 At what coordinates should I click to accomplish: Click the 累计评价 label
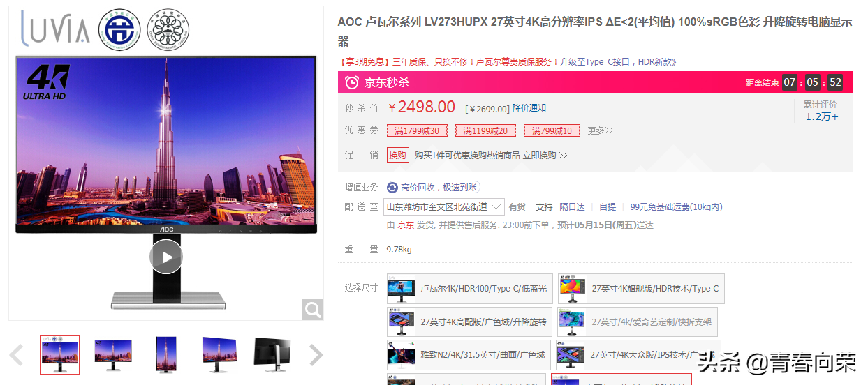tap(820, 105)
